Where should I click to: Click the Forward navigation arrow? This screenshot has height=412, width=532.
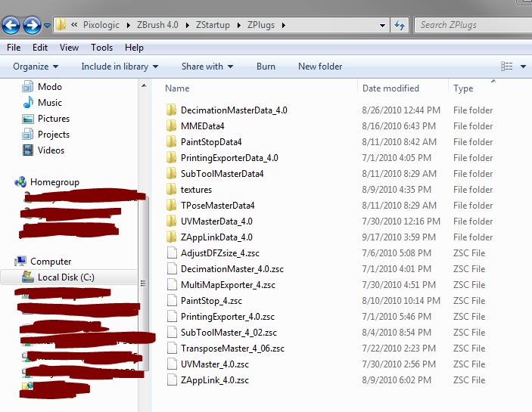[33, 25]
